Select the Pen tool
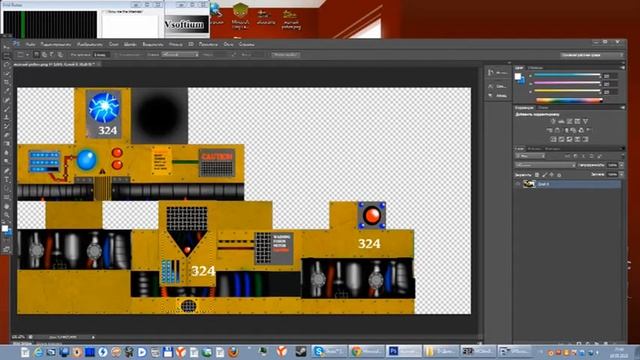The height and width of the screenshot is (360, 640). point(7,171)
